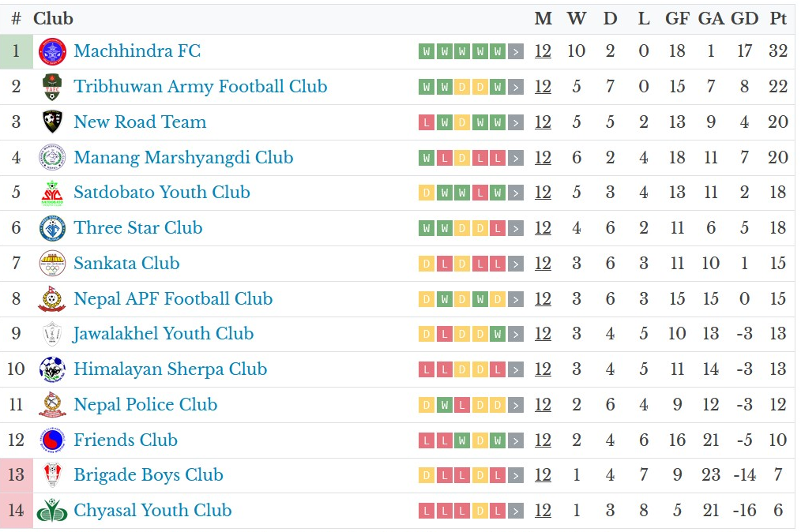The image size is (801, 532).
Task: Expand Brigade Boys Club form arrow
Action: coord(516,476)
